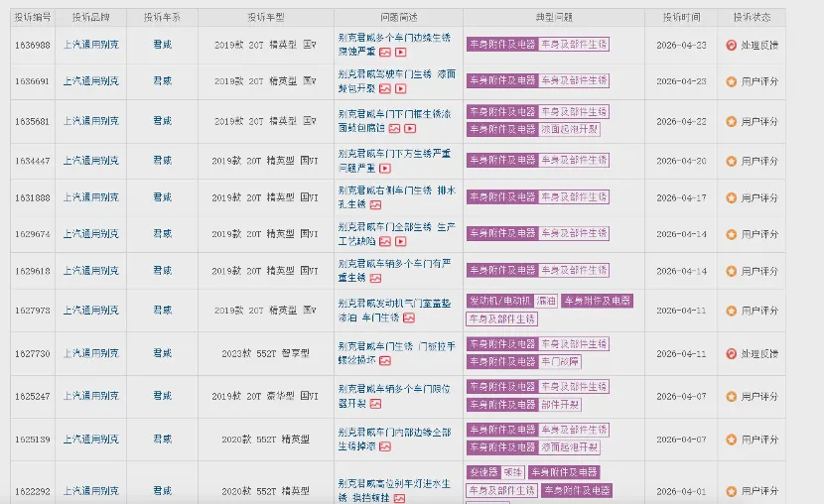Play video icon for complaint 1636988
This screenshot has width=824, height=504.
click(400, 52)
